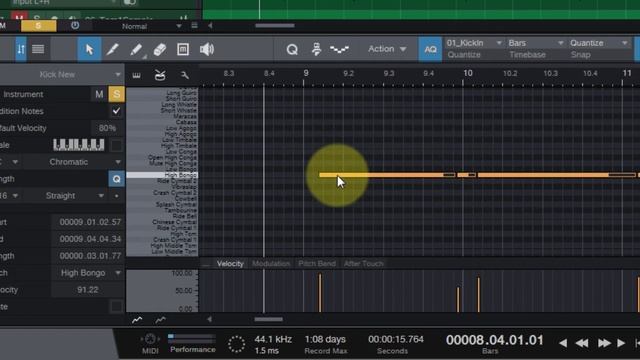Click the MIDI activity icon
This screenshot has width=640, height=360.
click(150, 339)
